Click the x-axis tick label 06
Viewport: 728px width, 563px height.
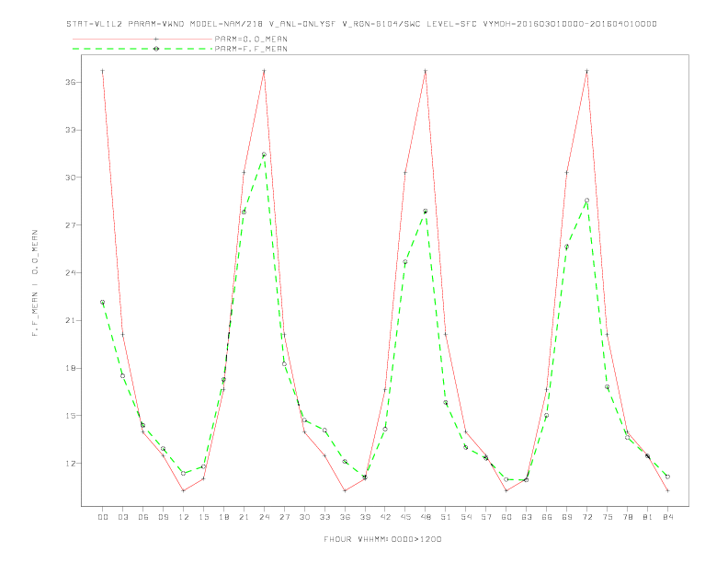point(143,517)
